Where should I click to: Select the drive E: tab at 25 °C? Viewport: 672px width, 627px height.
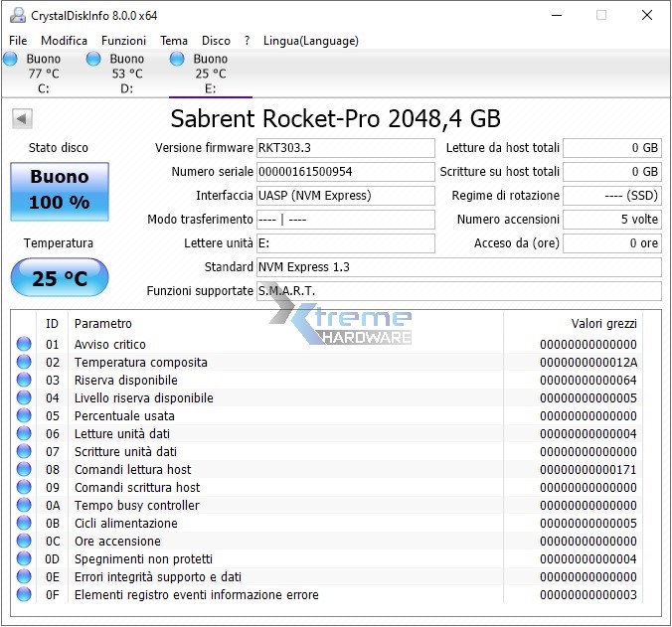point(210,74)
